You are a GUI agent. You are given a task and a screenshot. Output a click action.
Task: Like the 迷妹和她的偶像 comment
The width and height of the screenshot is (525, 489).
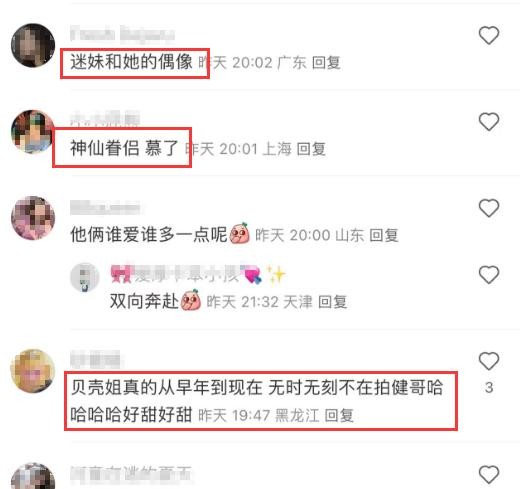click(x=489, y=35)
